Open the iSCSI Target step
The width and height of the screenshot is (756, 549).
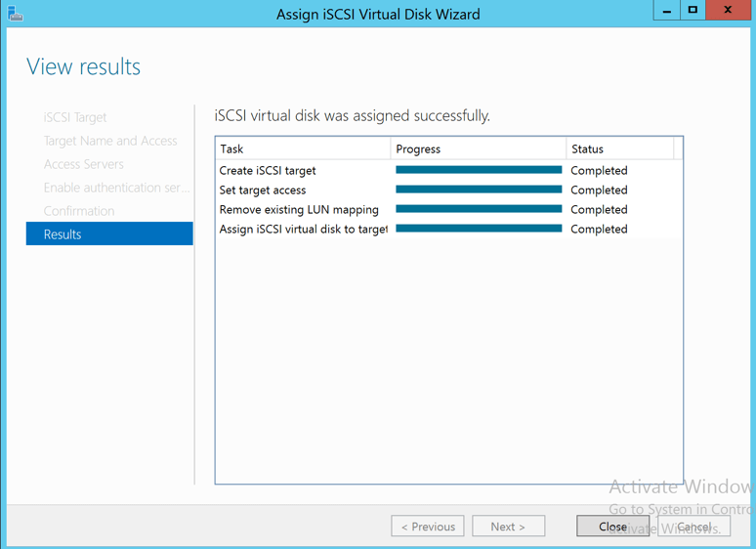75,117
